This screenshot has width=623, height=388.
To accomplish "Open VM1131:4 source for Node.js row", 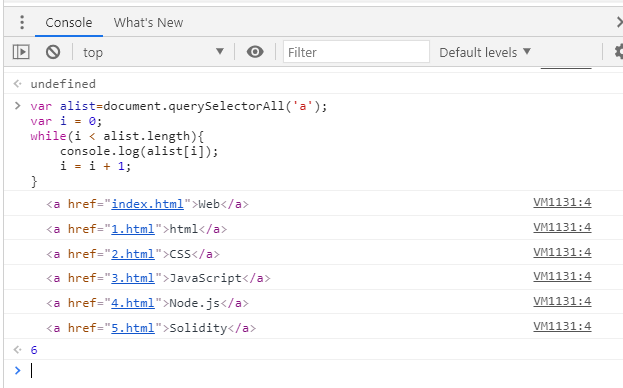I will tap(562, 301).
